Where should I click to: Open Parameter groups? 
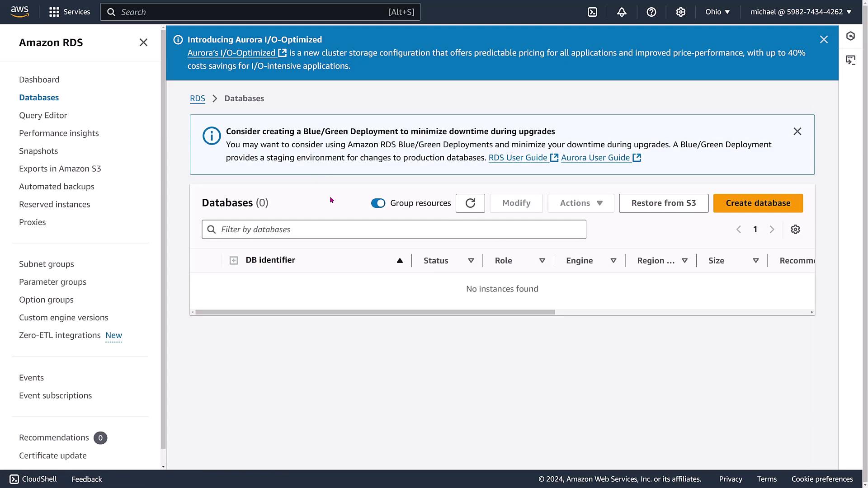pyautogui.click(x=52, y=282)
